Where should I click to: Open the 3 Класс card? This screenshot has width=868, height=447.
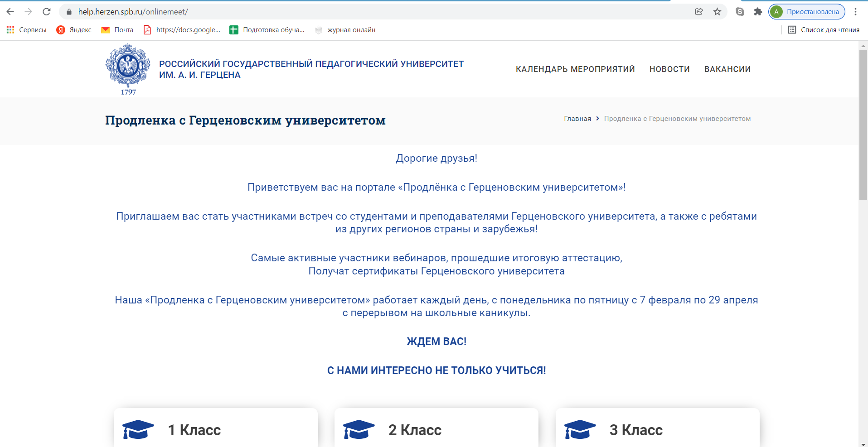(658, 428)
